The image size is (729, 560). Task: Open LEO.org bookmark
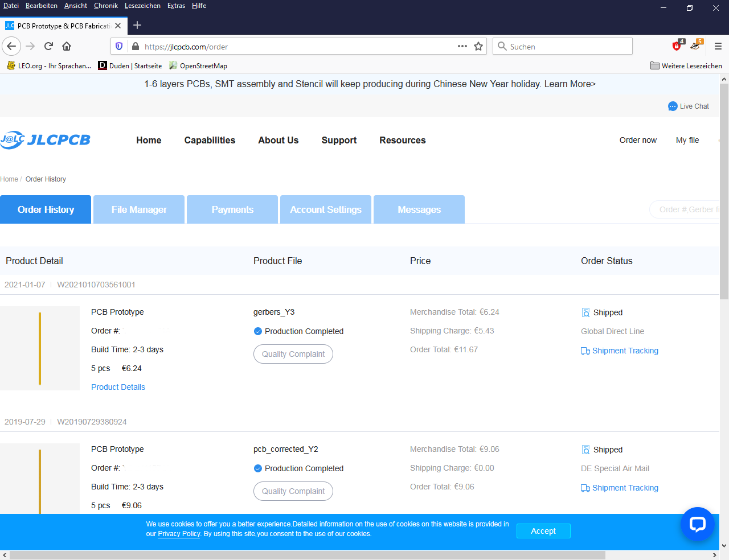49,65
